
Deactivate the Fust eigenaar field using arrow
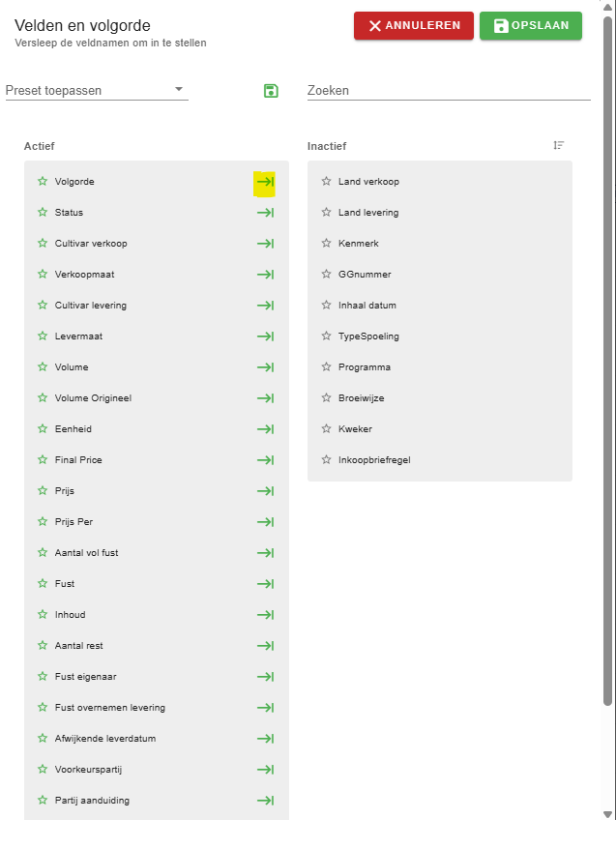tap(265, 677)
